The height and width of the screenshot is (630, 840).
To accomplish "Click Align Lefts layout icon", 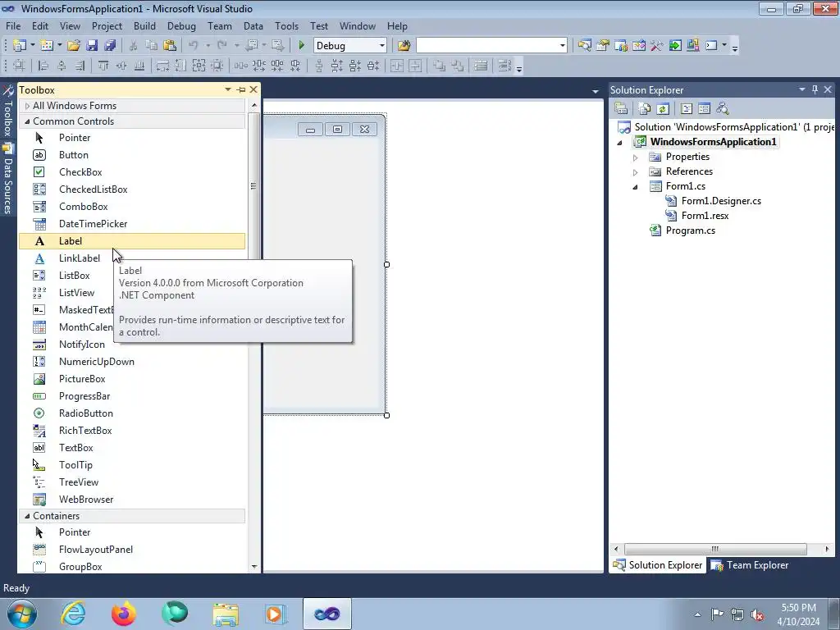I will click(43, 66).
